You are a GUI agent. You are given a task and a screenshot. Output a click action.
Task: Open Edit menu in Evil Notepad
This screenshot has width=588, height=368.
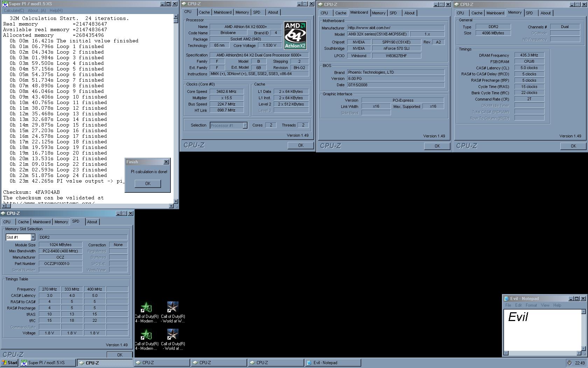(x=518, y=305)
